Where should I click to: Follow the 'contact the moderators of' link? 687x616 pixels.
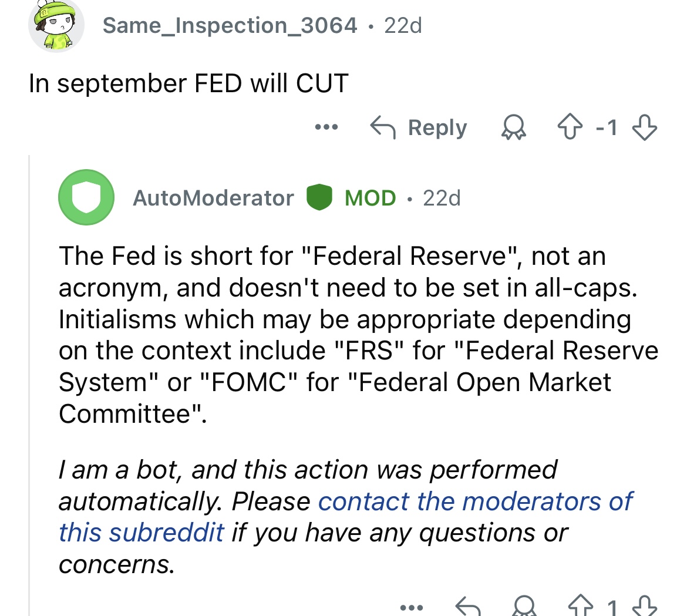pos(475,501)
